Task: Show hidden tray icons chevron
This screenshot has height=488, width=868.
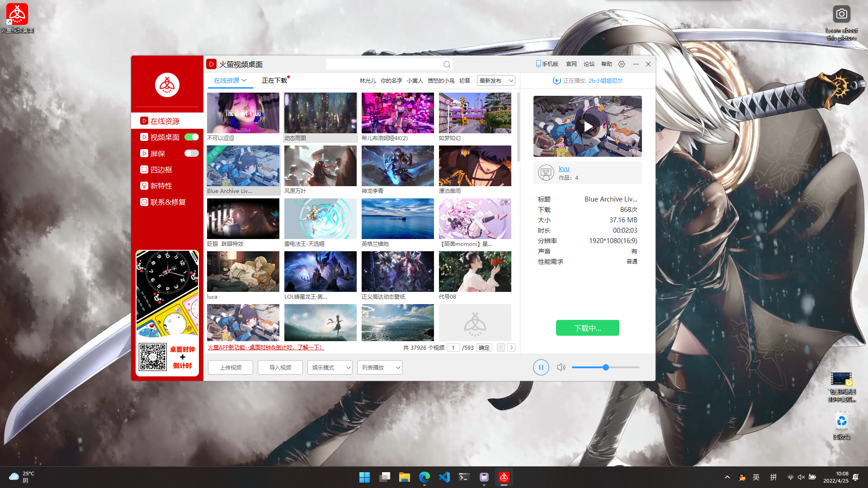Action: (x=727, y=477)
